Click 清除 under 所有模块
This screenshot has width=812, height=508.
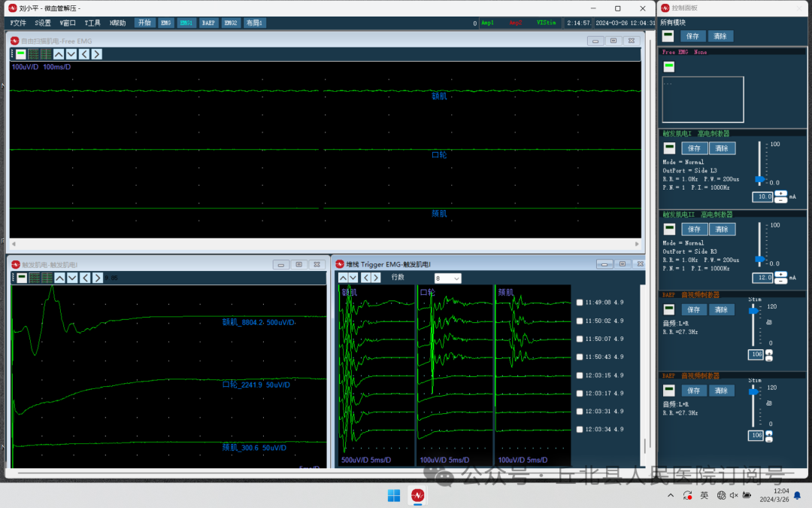pyautogui.click(x=720, y=36)
